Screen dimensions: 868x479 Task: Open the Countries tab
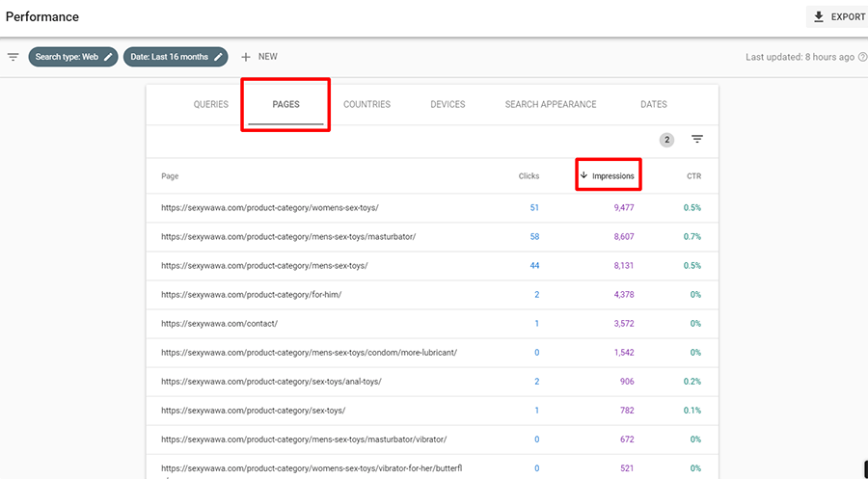point(367,104)
